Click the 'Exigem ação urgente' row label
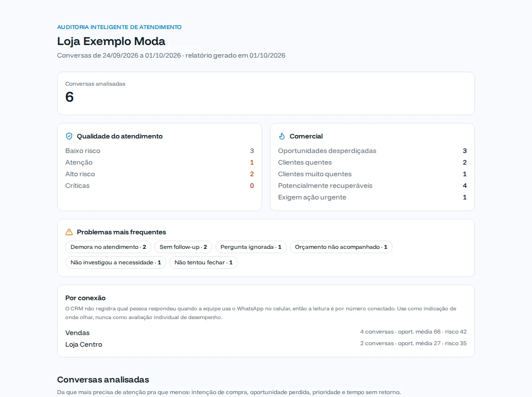 [312, 198]
